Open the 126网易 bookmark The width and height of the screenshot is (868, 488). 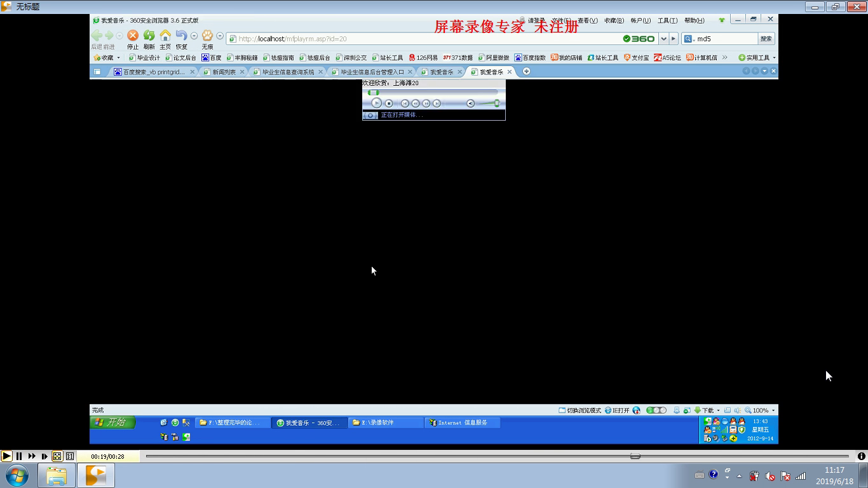423,58
